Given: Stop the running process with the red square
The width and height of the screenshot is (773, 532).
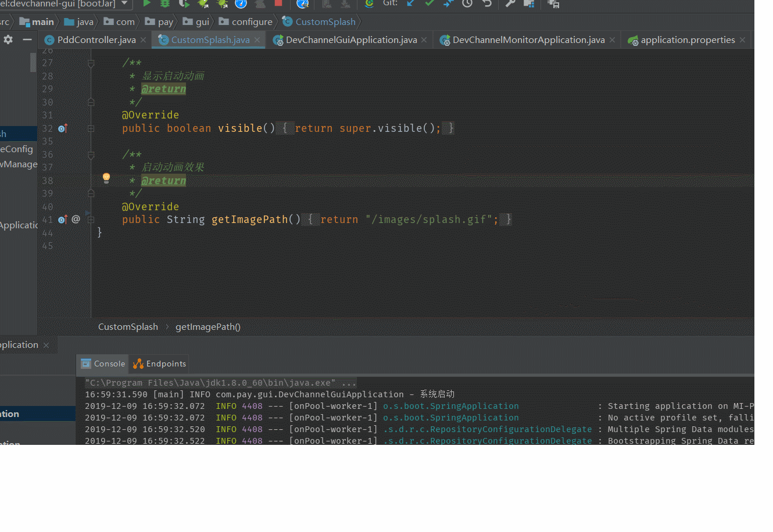Looking at the screenshot, I should pos(278,3).
